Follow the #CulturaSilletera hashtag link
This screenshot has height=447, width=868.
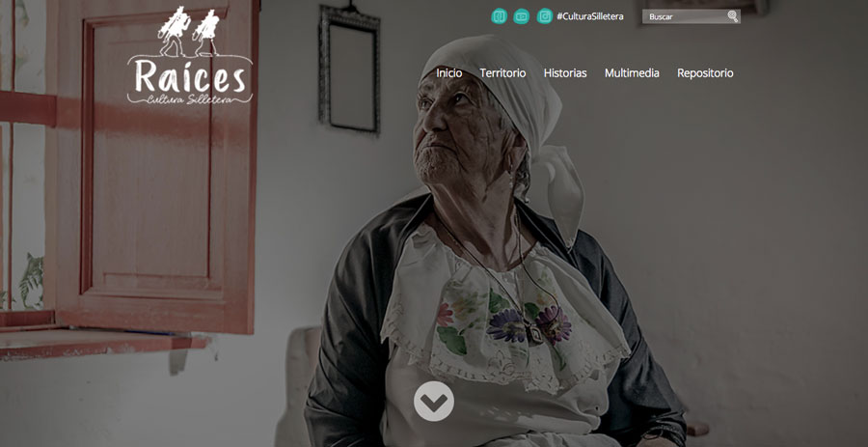tap(590, 16)
